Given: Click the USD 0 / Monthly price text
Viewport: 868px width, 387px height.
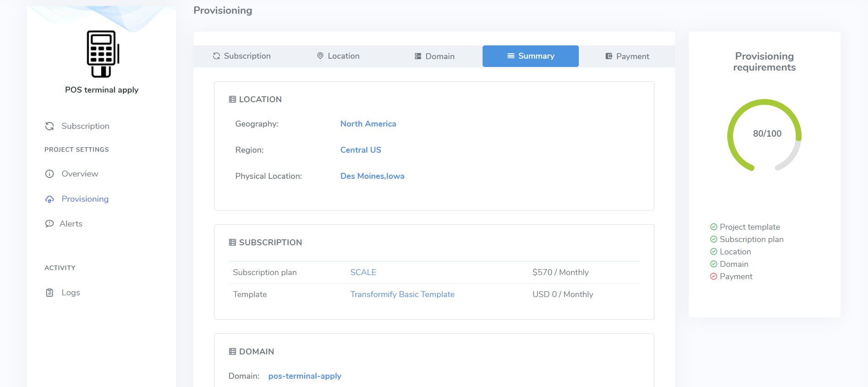Looking at the screenshot, I should [563, 294].
